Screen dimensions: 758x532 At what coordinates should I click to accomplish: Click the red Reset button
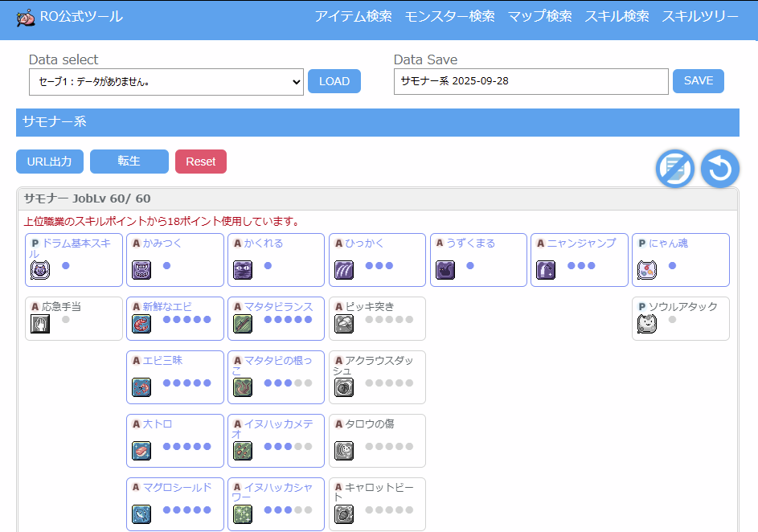[201, 162]
